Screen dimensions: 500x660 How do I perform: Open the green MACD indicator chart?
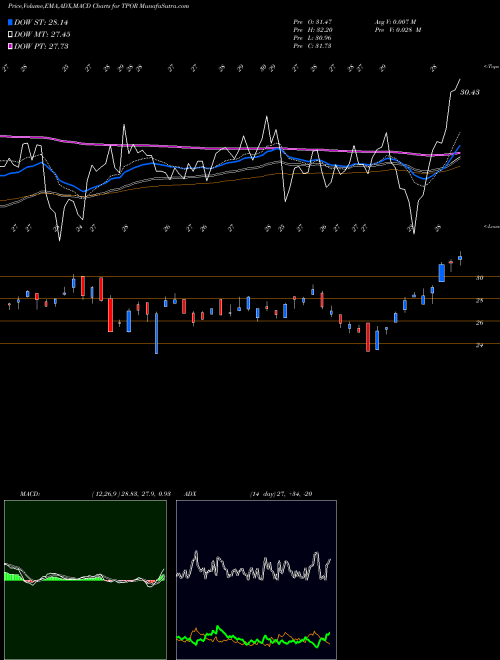[x=85, y=580]
